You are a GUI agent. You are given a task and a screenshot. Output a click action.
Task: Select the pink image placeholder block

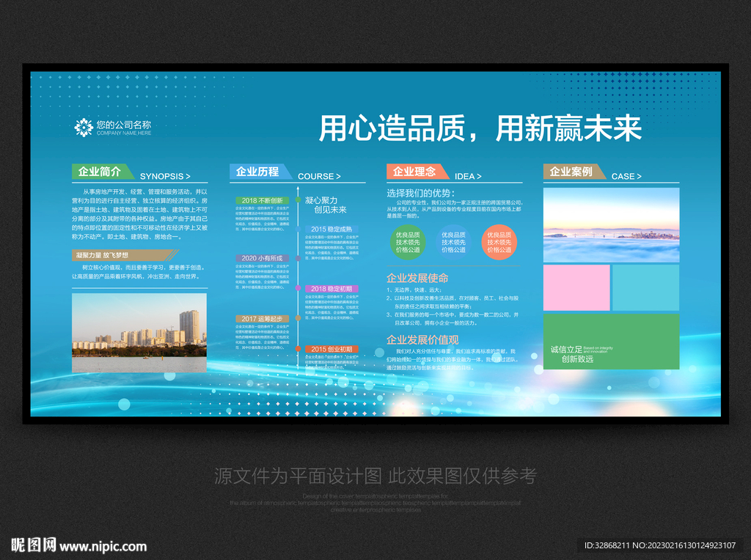pyautogui.click(x=576, y=287)
